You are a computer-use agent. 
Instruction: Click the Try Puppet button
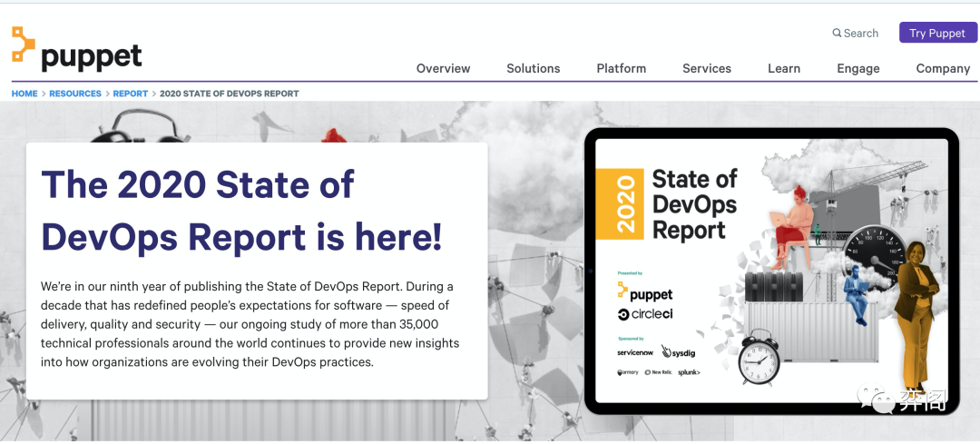coord(936,34)
